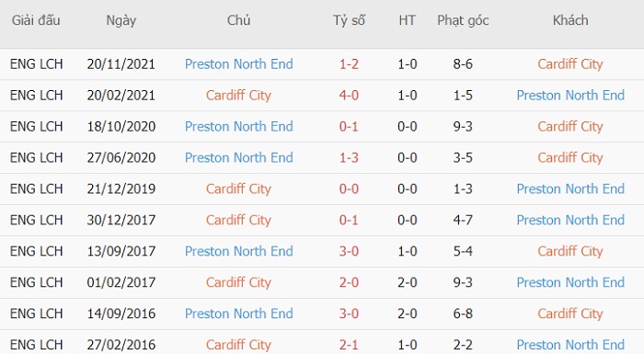This screenshot has width=644, height=354.
Task: Select the Khách column header
Action: [x=570, y=20]
